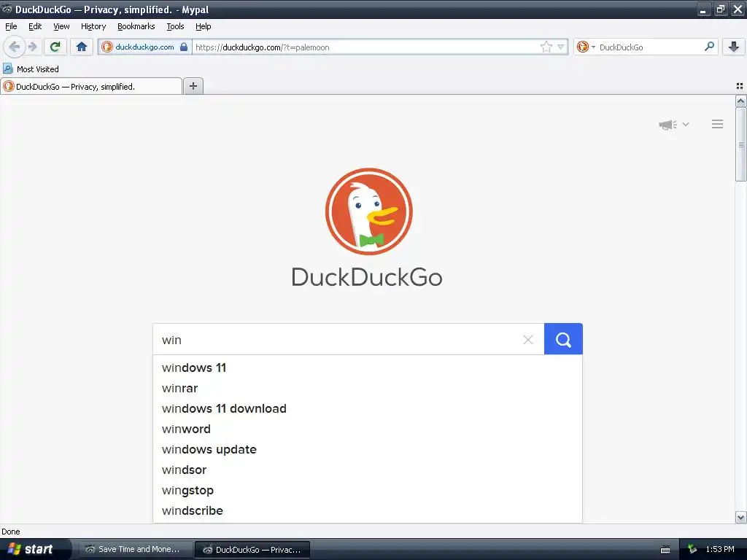Screen dimensions: 747x560
Task: Open the search engine selector dropdown
Action: tap(586, 47)
